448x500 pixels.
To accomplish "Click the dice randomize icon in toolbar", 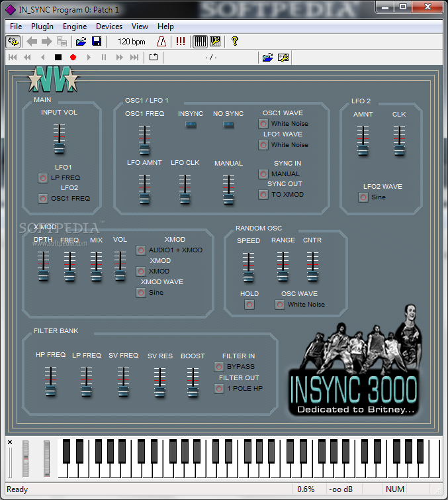I will [13, 42].
